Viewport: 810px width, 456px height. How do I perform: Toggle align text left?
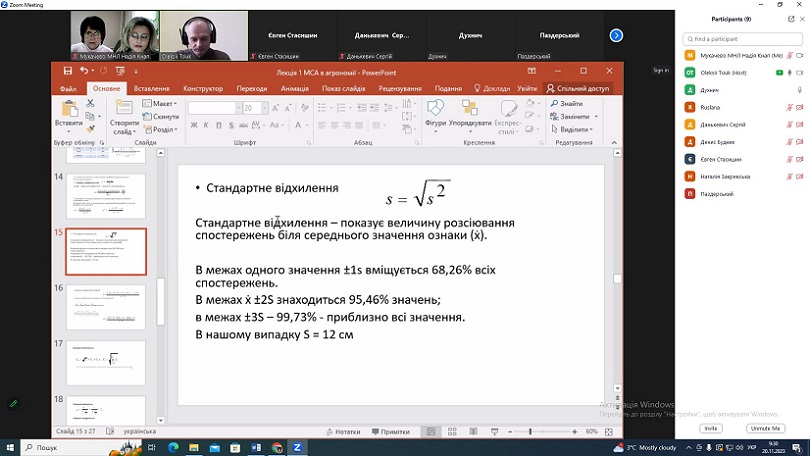tap(322, 125)
